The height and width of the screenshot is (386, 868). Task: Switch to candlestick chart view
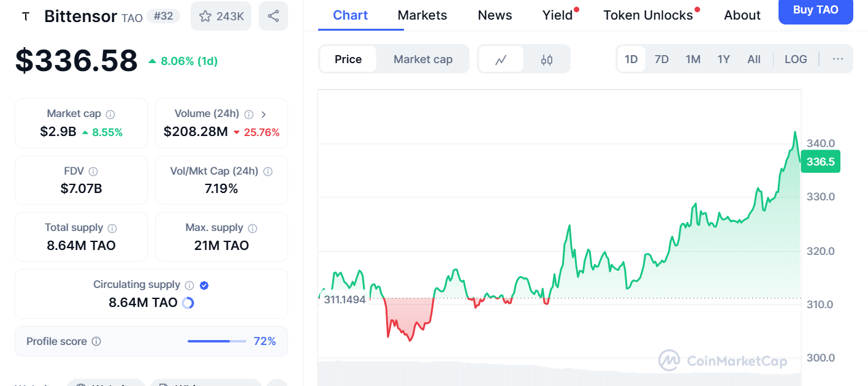click(547, 59)
